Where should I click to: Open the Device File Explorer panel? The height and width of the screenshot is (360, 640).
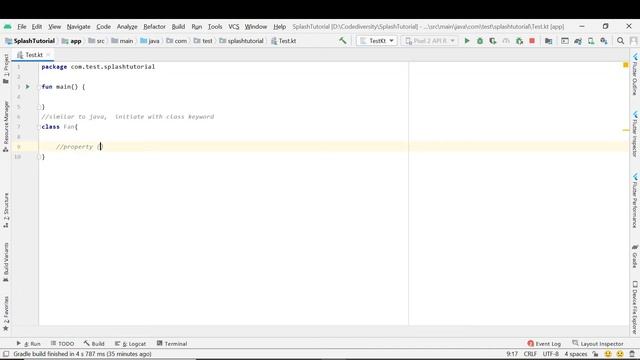click(635, 308)
